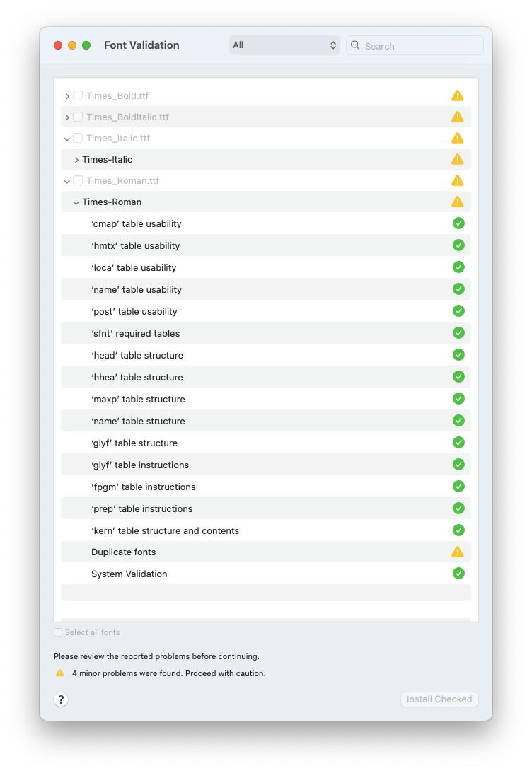Expand the Times-Italic font entry
This screenshot has height=773, width=532.
click(76, 160)
